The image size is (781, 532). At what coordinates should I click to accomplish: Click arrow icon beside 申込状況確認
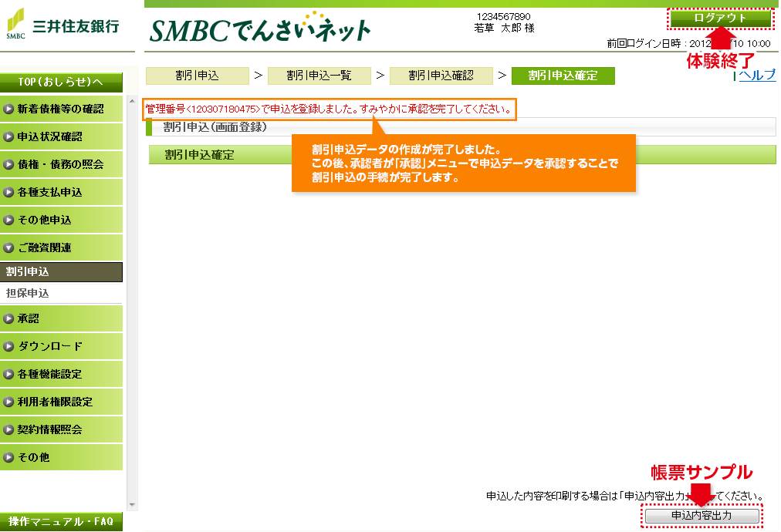(x=8, y=137)
